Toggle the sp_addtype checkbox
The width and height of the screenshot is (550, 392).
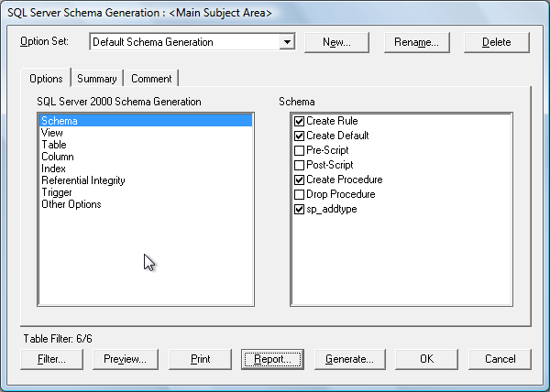pyautogui.click(x=299, y=209)
